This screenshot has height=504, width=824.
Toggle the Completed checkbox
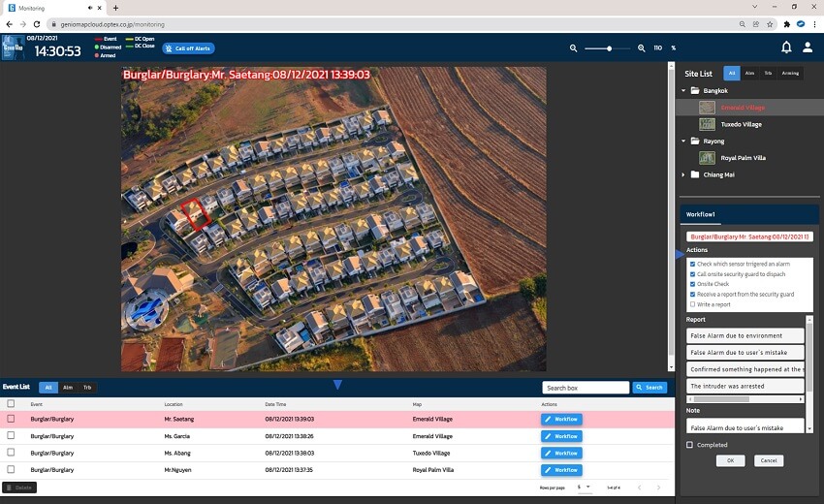pyautogui.click(x=689, y=445)
